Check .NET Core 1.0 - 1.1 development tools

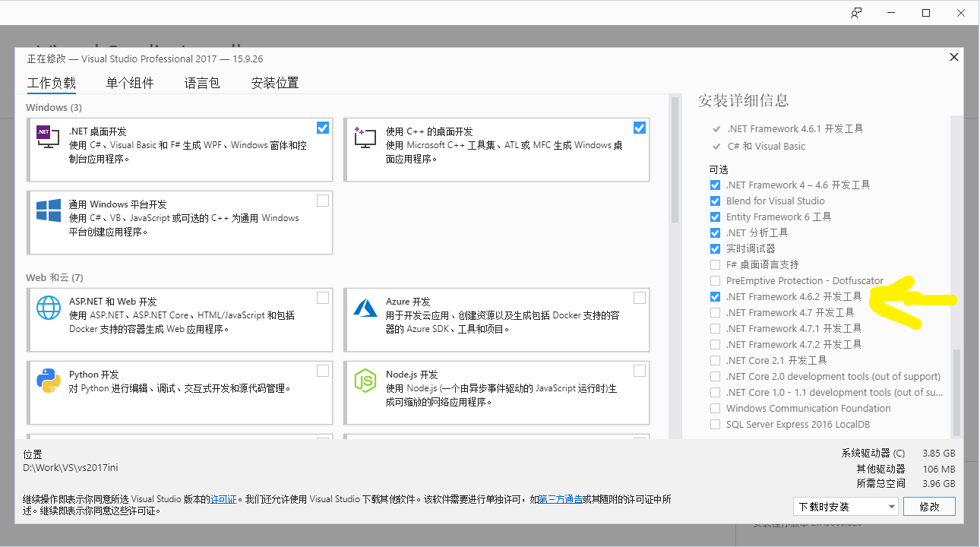[715, 392]
